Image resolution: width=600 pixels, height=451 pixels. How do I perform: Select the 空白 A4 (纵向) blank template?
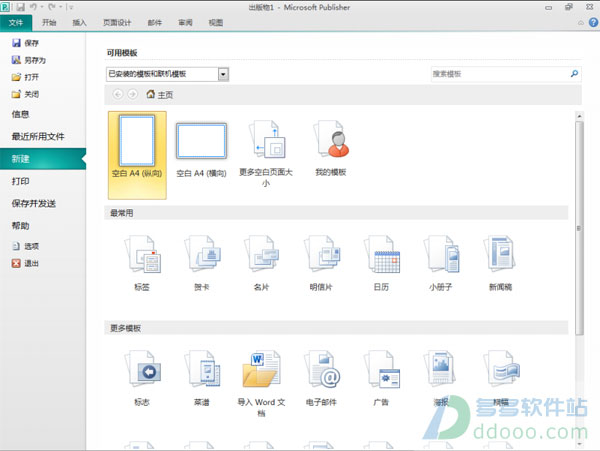point(137,155)
